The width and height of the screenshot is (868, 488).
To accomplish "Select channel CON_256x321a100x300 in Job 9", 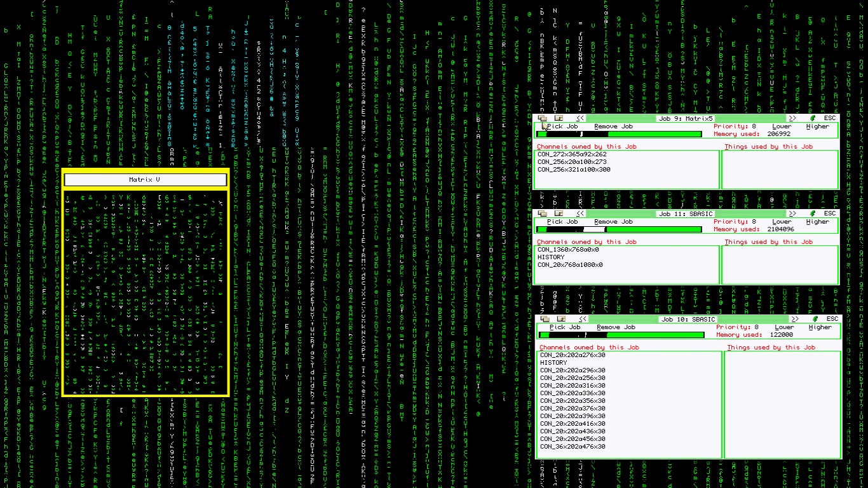I will pyautogui.click(x=574, y=170).
